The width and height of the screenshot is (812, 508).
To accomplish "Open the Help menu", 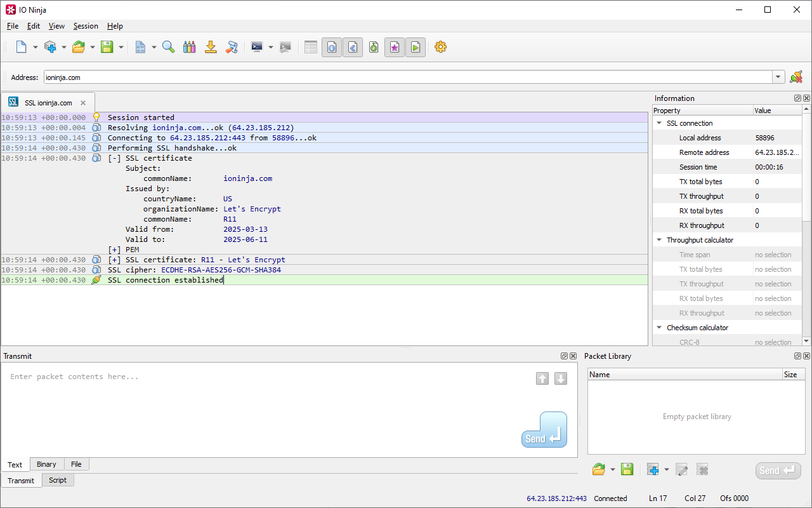I will [x=115, y=26].
